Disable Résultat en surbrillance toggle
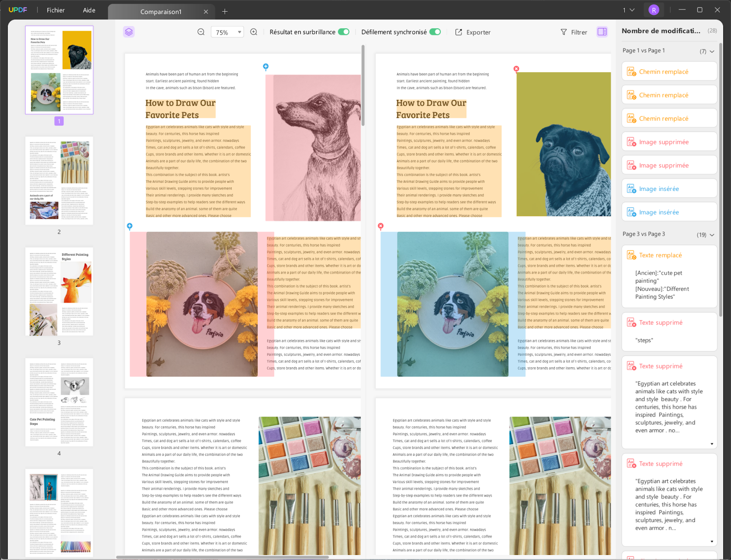 click(344, 32)
